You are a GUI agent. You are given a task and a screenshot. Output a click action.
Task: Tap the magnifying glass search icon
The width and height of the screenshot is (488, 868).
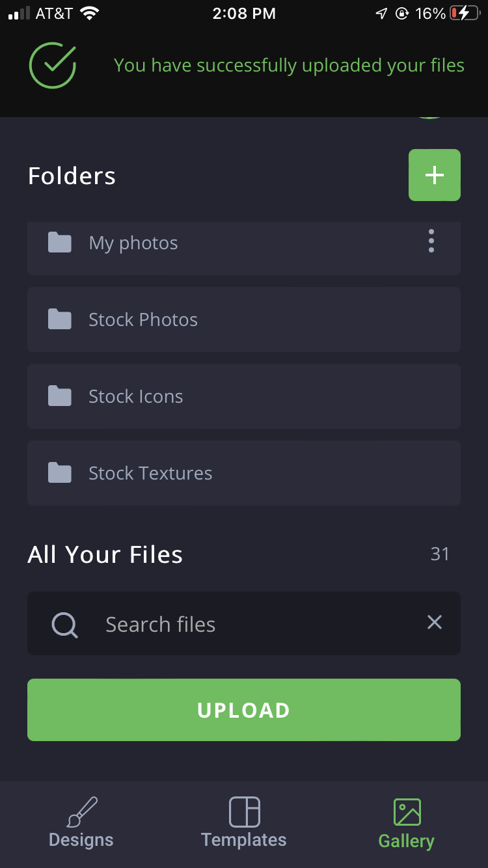coord(65,625)
